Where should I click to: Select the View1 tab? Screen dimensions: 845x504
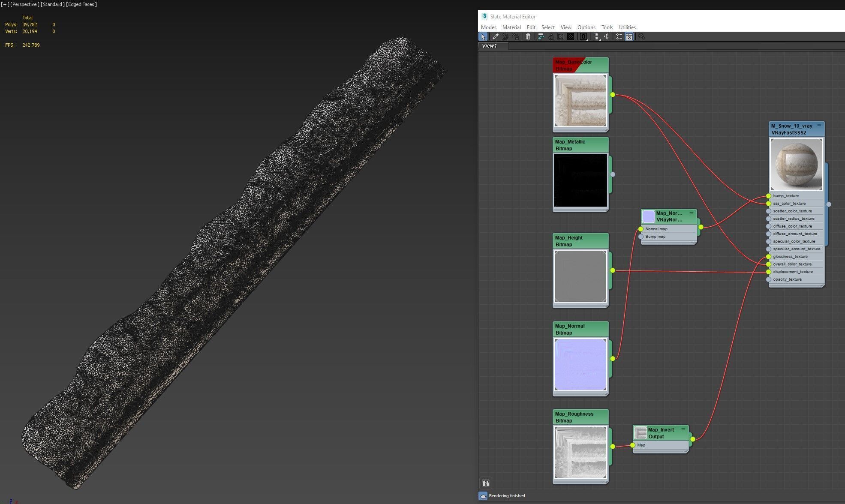(490, 46)
